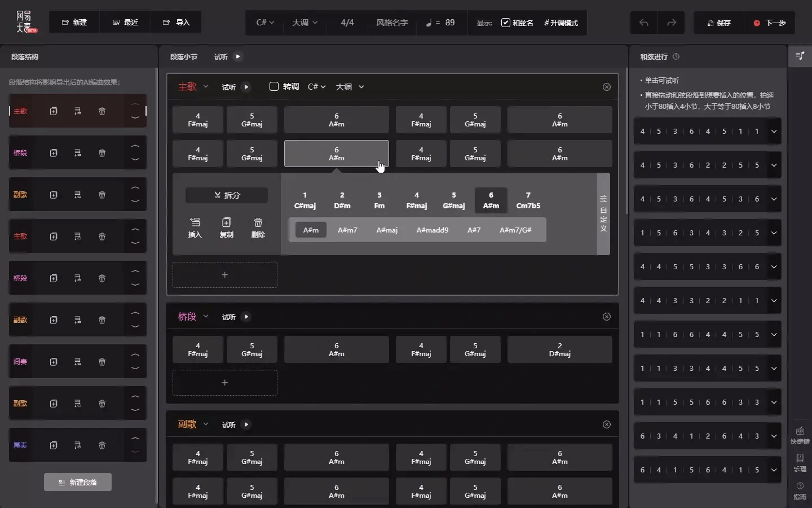Click the 删除 delete icon in chord editor
The height and width of the screenshot is (508, 812).
258,227
